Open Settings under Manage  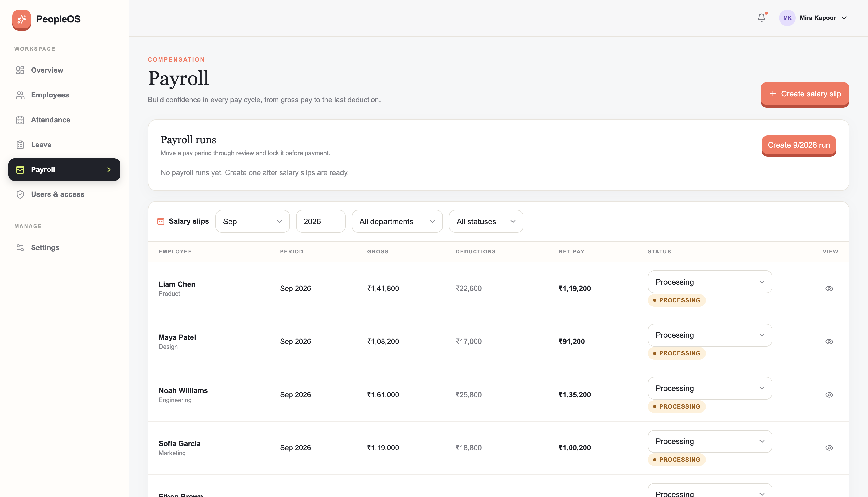(64, 247)
